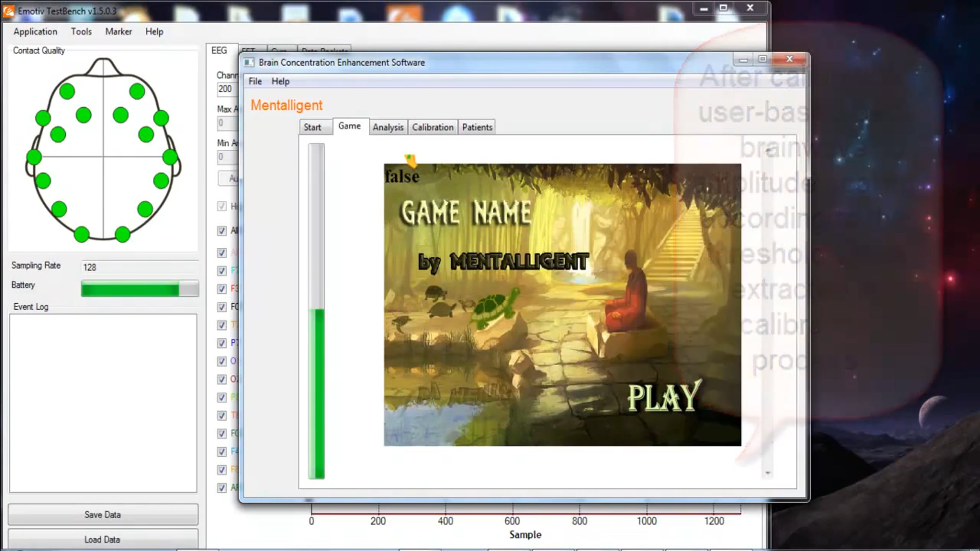Click the game panel scroll up arrow
This screenshot has width=980, height=551.
tap(768, 151)
